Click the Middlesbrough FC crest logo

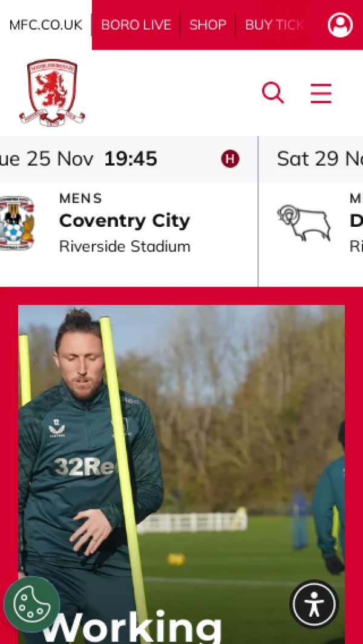pos(52,93)
